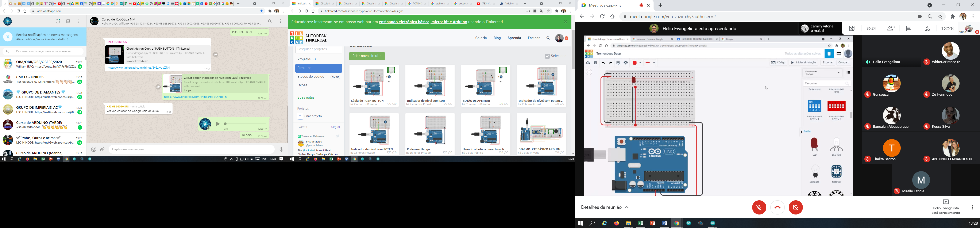This screenshot has width=980, height=228.
Task: Open tinkercad.com/things/8v2zjyogZN4 link in chat
Action: pos(138,68)
